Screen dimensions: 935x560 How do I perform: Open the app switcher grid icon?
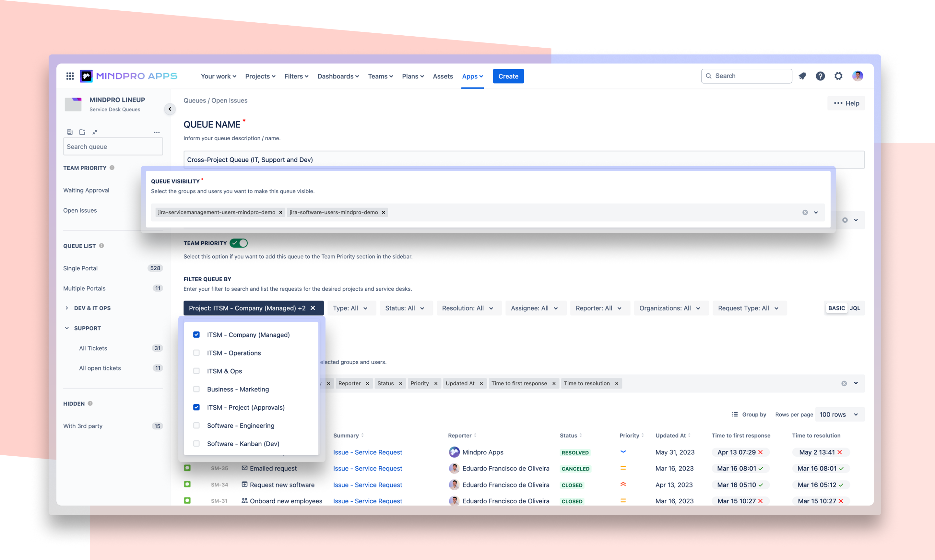[x=70, y=76]
